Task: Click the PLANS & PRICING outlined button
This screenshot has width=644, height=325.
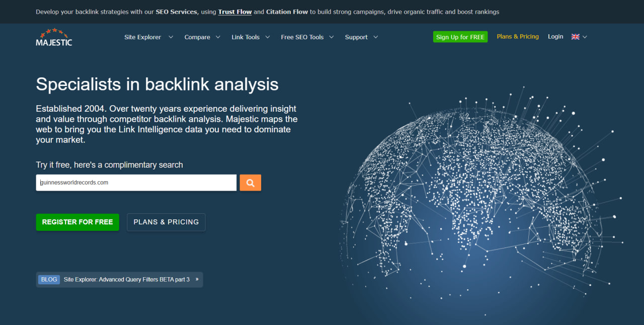Action: tap(166, 222)
